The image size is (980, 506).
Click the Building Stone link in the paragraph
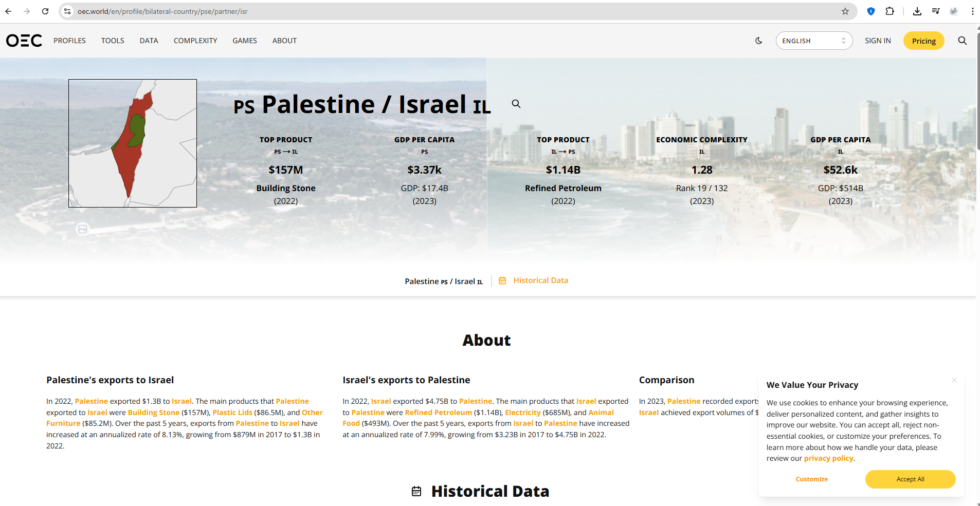[154, 413]
